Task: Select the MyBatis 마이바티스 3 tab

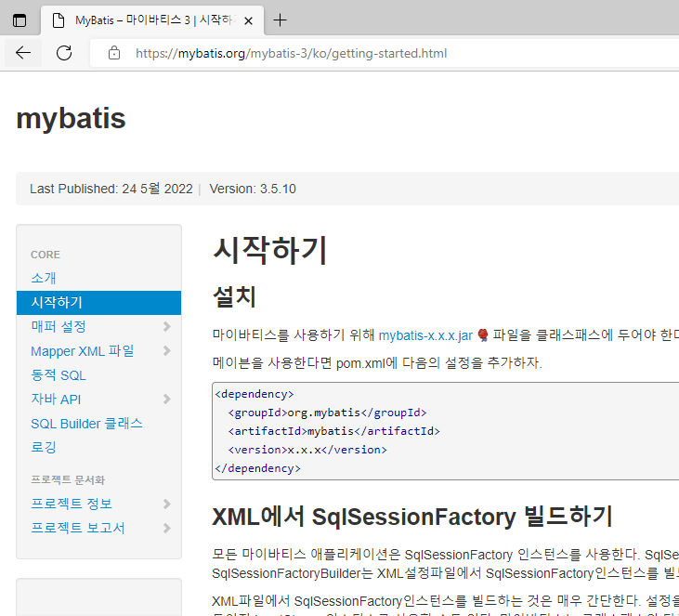Action: point(152,20)
